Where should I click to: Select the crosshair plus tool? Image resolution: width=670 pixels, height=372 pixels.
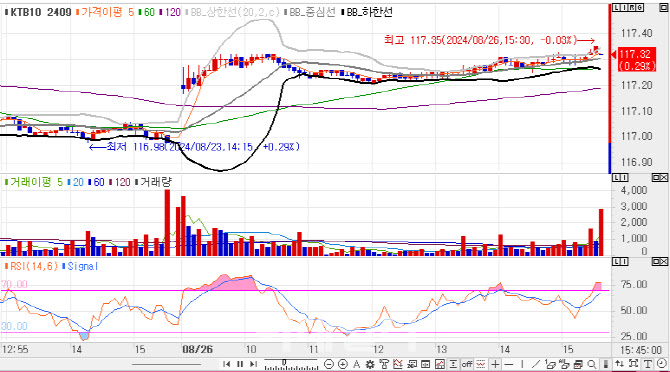click(x=495, y=364)
